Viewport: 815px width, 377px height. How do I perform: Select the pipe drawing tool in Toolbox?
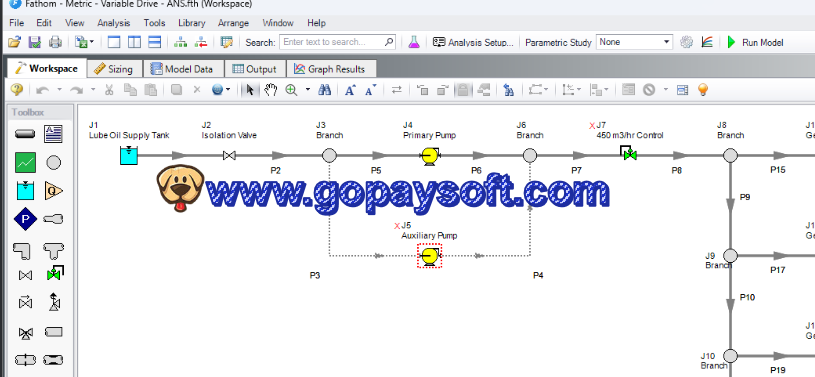(x=25, y=134)
